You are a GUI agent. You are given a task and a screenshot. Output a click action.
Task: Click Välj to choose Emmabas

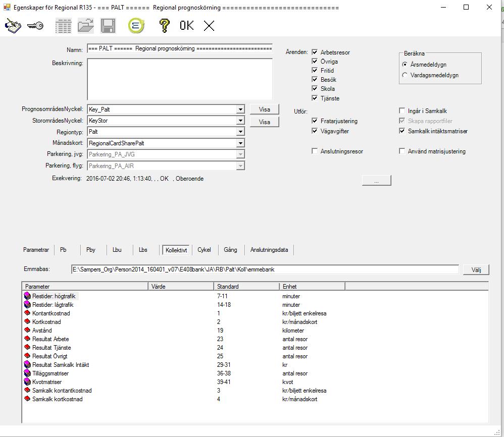coord(476,269)
